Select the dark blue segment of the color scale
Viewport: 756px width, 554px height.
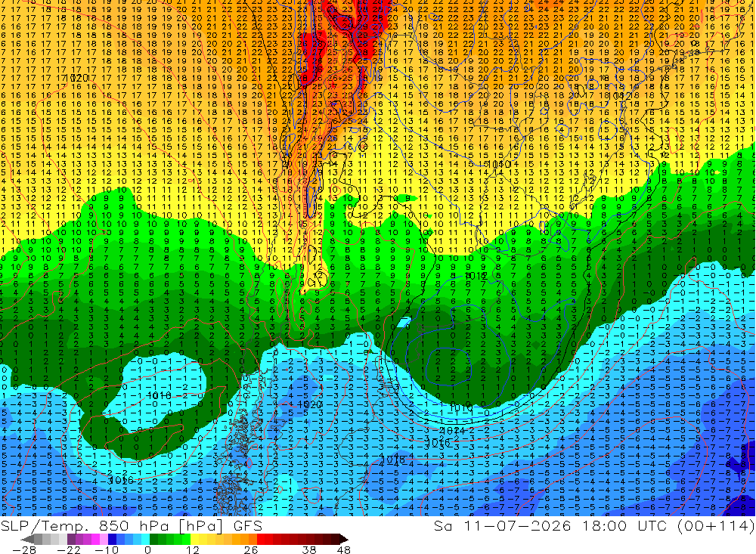click(x=113, y=539)
